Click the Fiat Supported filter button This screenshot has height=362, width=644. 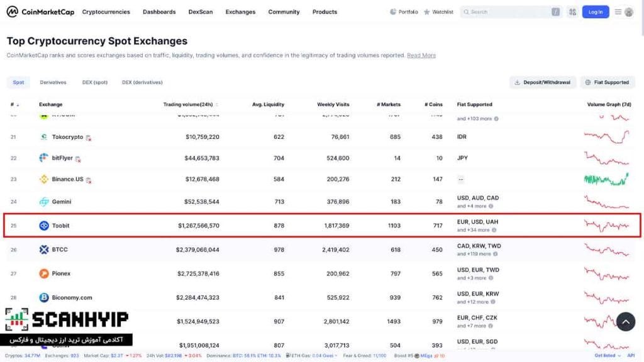pos(608,82)
